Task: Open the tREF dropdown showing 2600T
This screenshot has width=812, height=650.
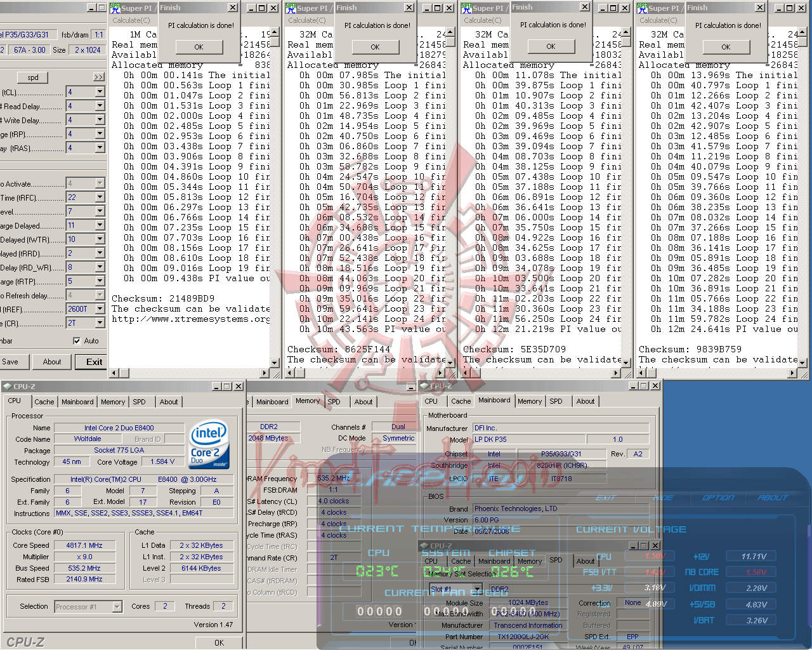Action: pyautogui.click(x=100, y=309)
